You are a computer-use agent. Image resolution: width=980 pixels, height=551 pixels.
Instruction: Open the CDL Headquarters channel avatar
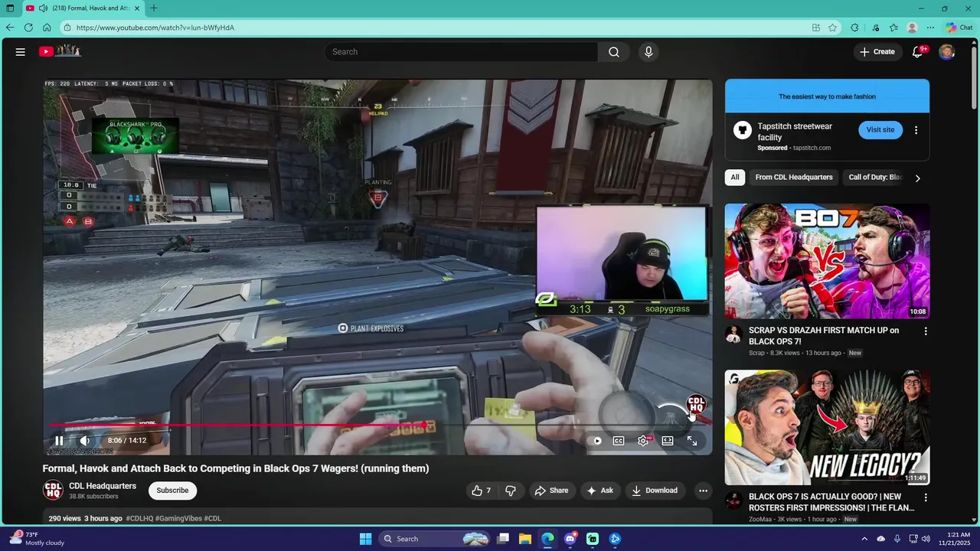click(53, 491)
